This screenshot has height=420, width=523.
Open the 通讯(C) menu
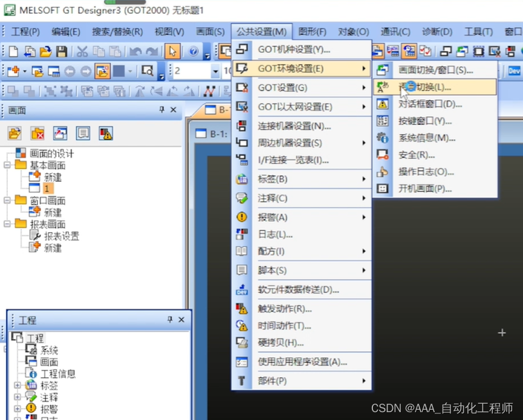[395, 31]
